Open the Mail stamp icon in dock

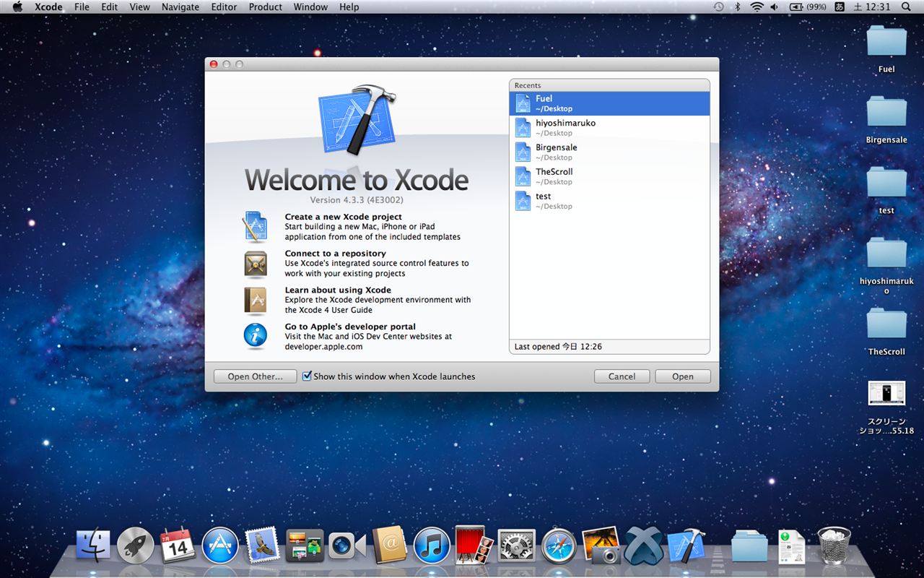(x=262, y=545)
